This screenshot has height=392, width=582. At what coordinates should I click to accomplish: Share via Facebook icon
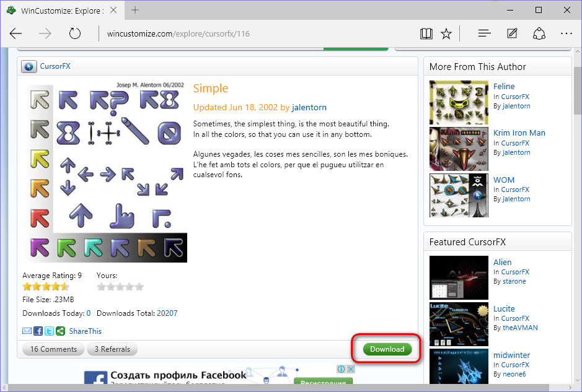pyautogui.click(x=38, y=331)
